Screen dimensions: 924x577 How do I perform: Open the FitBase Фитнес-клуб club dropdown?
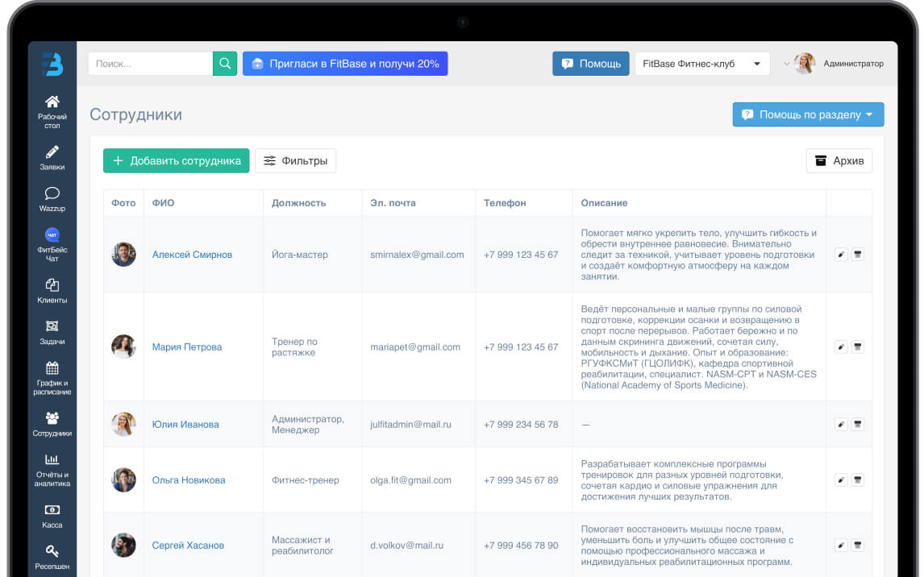(x=702, y=64)
